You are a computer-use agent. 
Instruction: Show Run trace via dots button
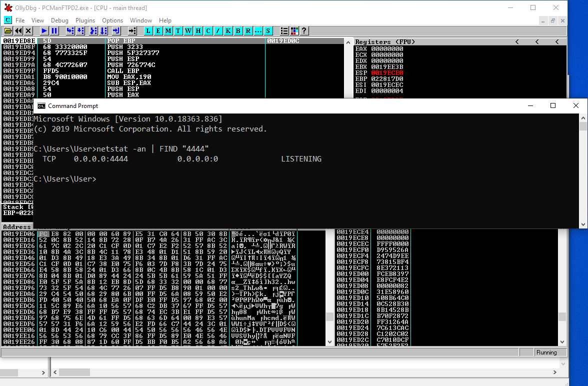pos(258,31)
